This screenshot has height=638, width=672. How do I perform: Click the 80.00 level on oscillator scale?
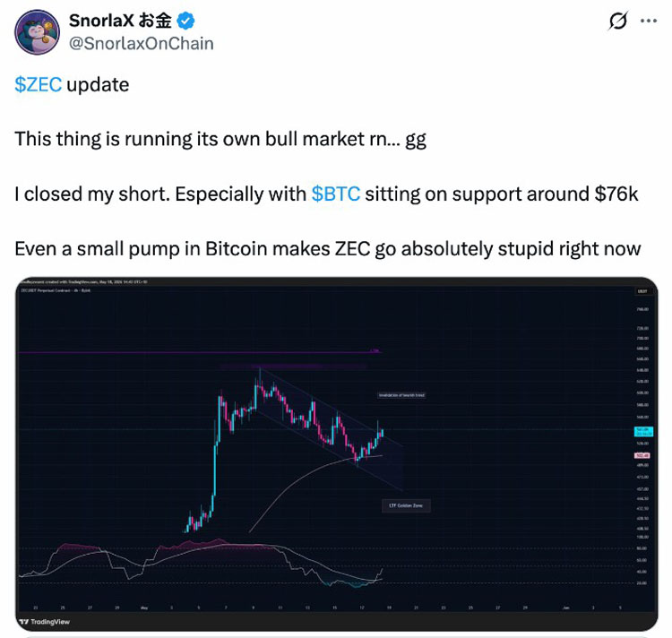click(x=642, y=548)
